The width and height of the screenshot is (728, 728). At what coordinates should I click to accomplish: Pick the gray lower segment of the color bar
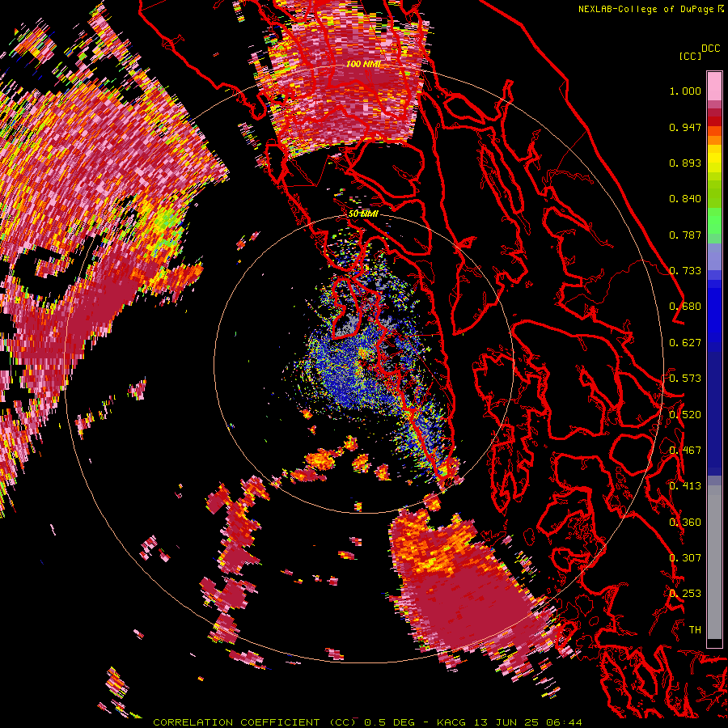714,562
